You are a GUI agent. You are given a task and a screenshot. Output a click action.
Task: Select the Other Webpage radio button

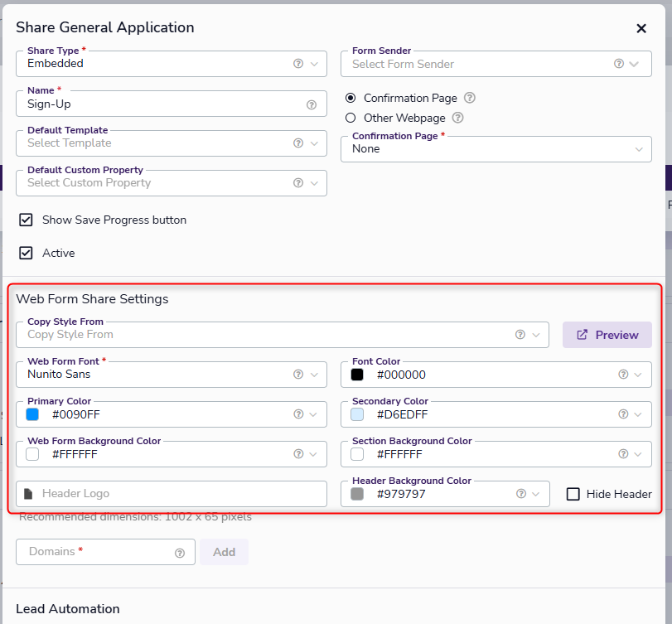click(351, 118)
